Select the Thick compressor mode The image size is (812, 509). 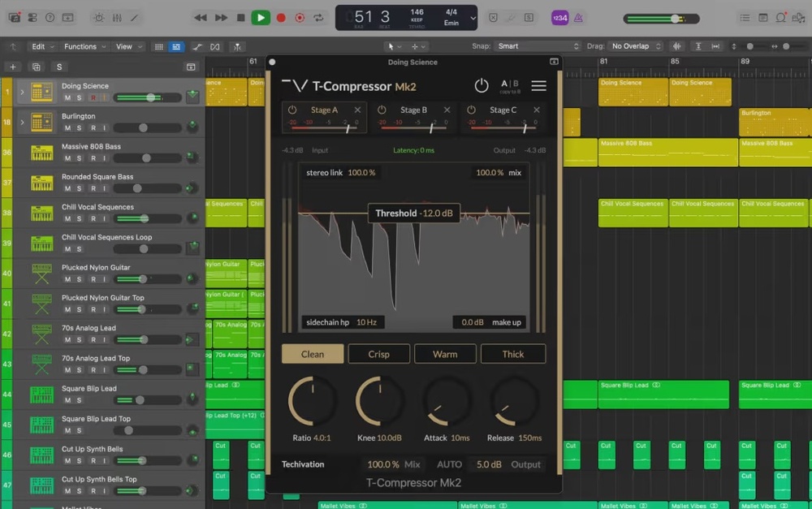coord(513,354)
